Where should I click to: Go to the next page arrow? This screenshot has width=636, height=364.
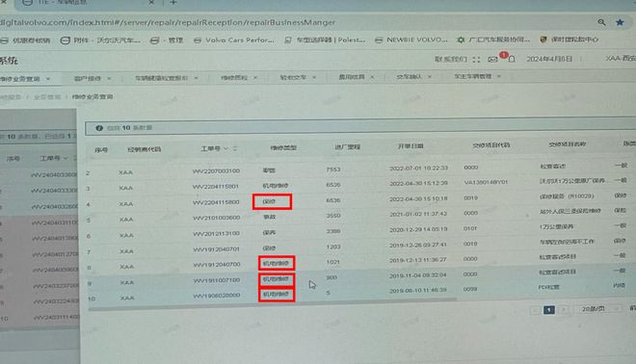click(x=564, y=310)
